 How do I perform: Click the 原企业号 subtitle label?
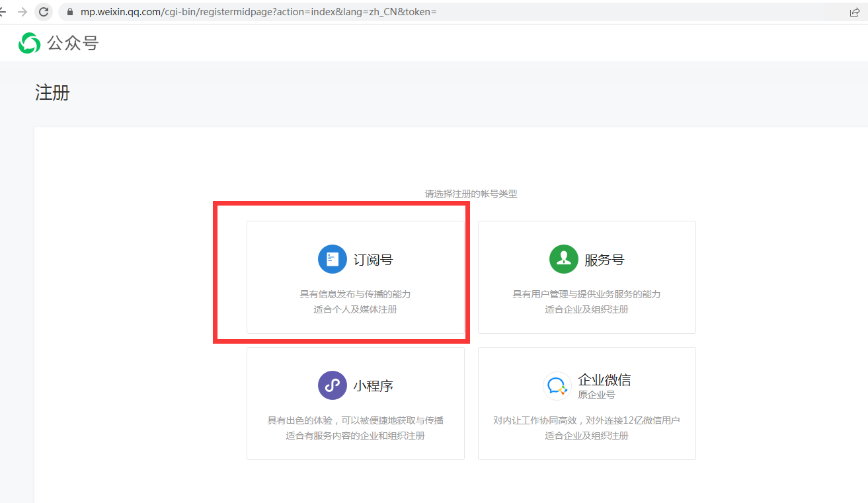(x=596, y=395)
